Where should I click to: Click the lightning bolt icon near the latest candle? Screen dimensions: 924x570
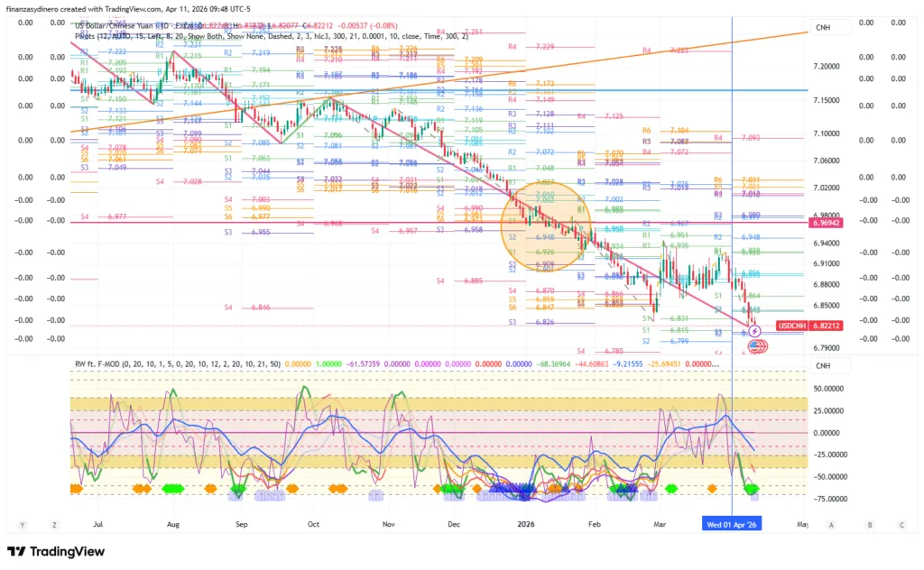[755, 332]
